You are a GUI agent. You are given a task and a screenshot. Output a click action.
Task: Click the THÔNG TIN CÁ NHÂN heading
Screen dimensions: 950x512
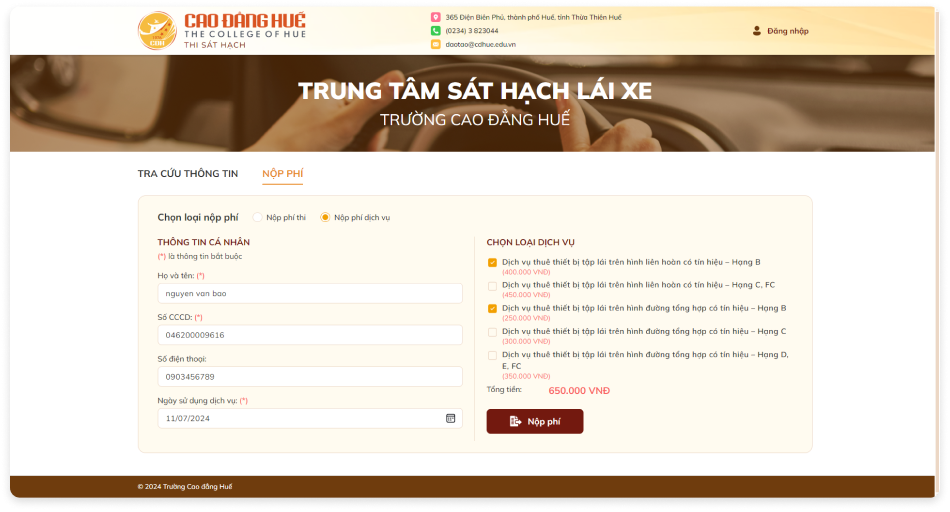coord(204,242)
